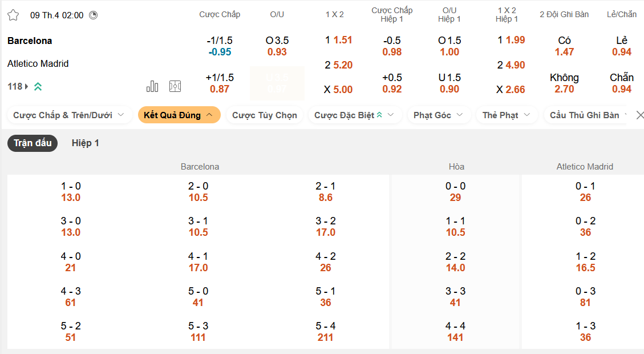Close the market filter bar with X
Screen dimensions: 644x354
click(x=640, y=115)
